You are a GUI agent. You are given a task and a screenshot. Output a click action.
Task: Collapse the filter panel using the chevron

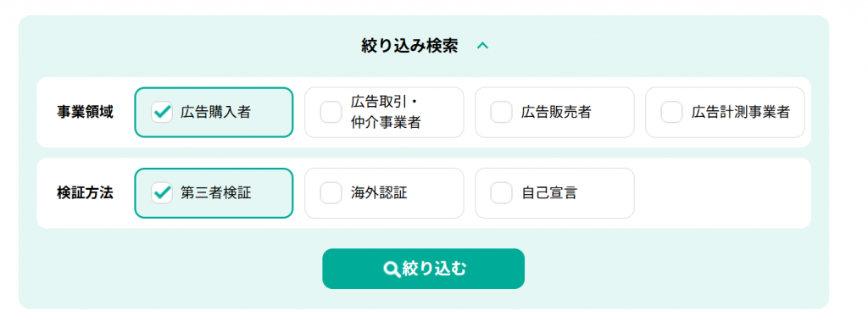(x=482, y=47)
